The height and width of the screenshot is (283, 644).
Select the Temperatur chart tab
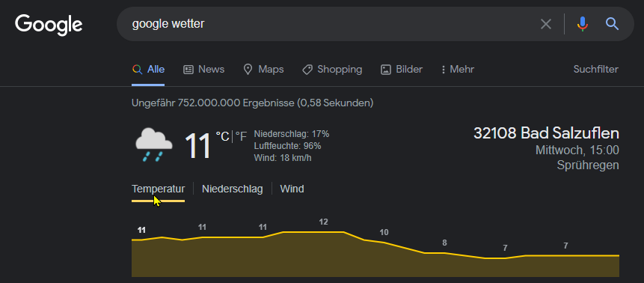tap(158, 189)
